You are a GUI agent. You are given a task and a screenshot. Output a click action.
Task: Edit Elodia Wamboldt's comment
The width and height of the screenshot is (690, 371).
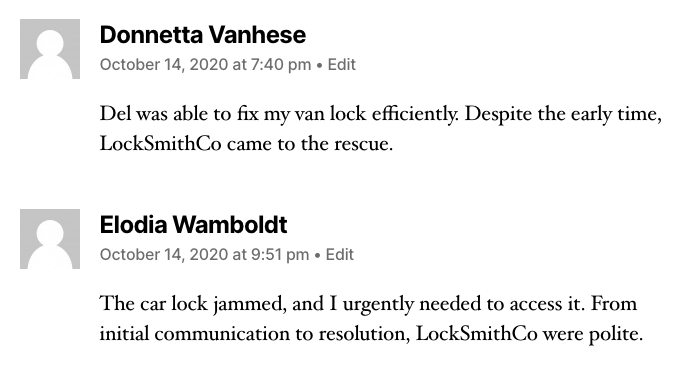340,255
